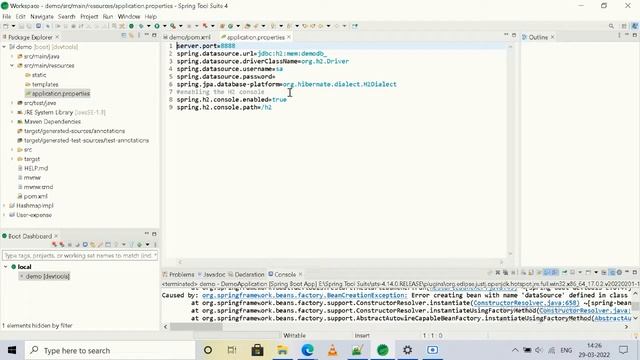Click Remove All Terminated Launches icon

pos(505,272)
